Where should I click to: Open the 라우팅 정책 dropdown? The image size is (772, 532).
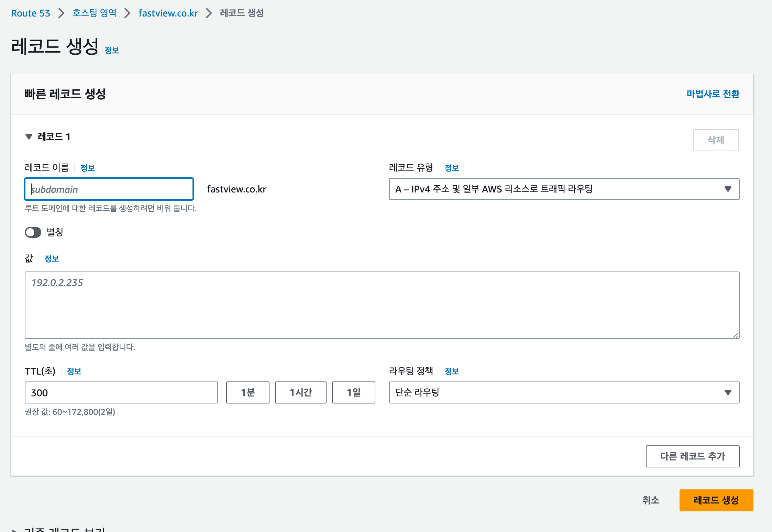(x=564, y=392)
